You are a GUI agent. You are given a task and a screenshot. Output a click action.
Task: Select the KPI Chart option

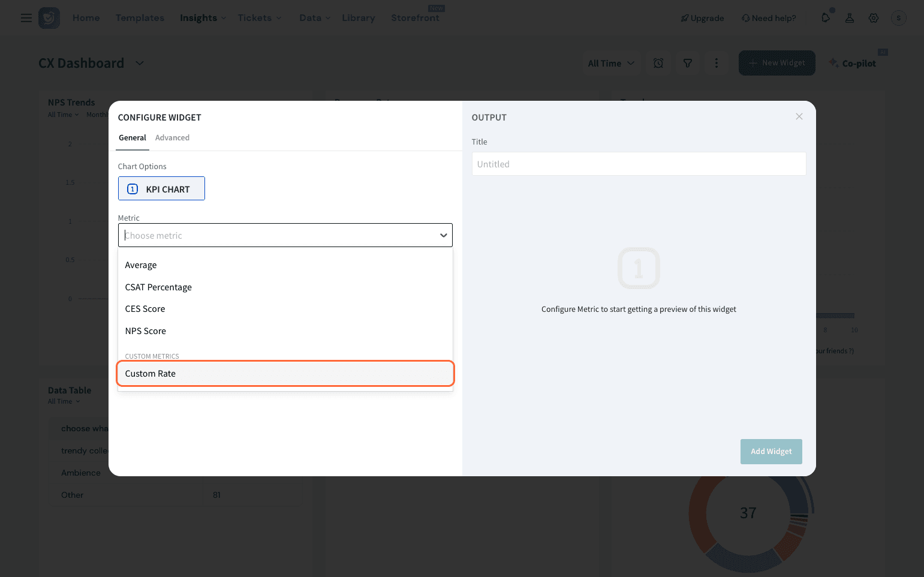coord(161,189)
